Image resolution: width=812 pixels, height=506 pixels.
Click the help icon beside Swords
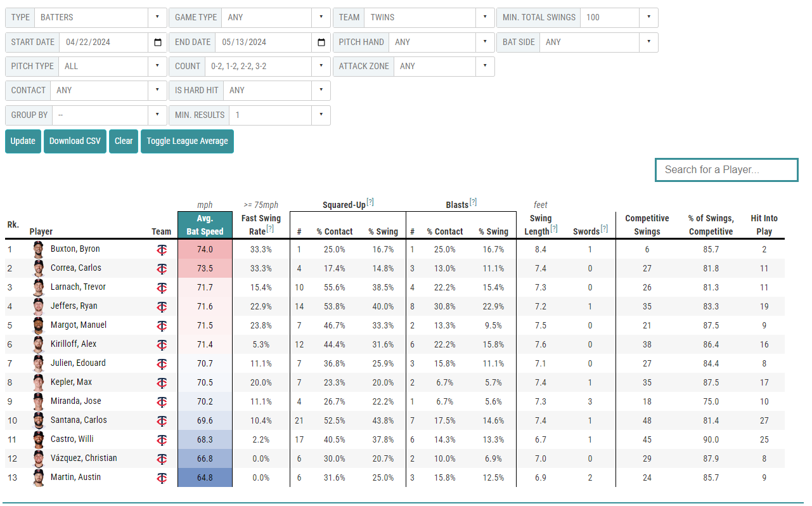pos(604,229)
